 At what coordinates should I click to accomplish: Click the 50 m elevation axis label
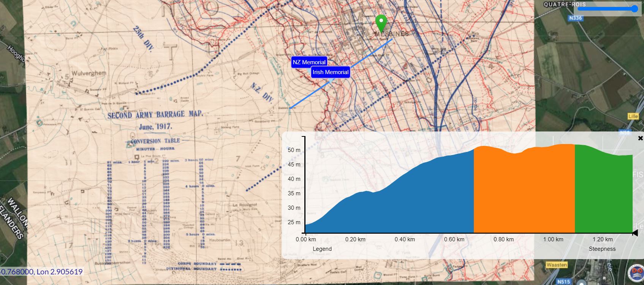point(294,150)
